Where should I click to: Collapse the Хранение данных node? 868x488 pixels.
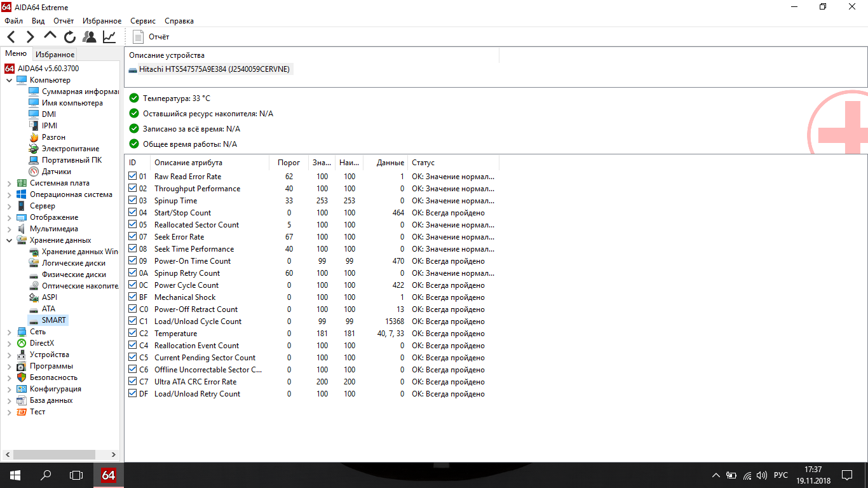pyautogui.click(x=9, y=240)
